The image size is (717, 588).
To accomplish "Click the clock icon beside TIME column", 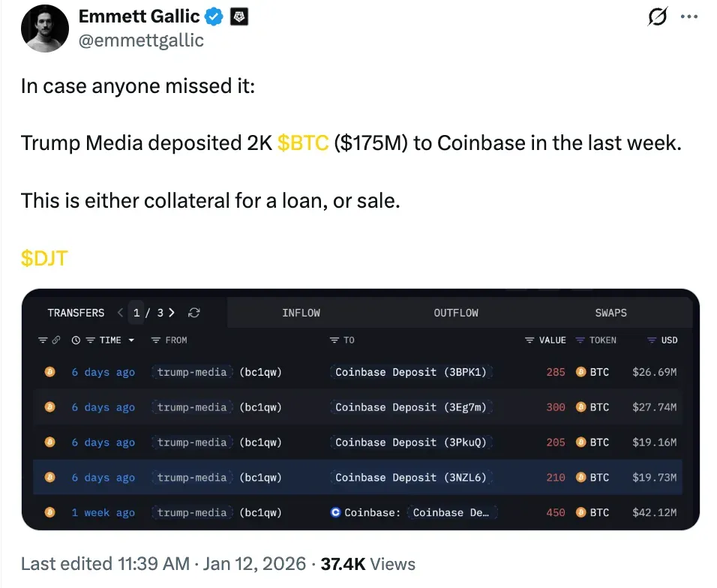I will 76,340.
